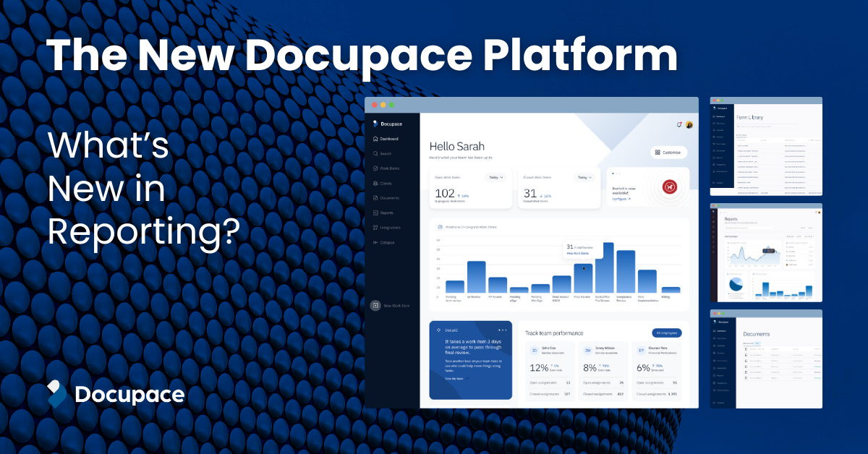Image resolution: width=868 pixels, height=454 pixels.
Task: Click the 102 open work items count
Action: [445, 194]
